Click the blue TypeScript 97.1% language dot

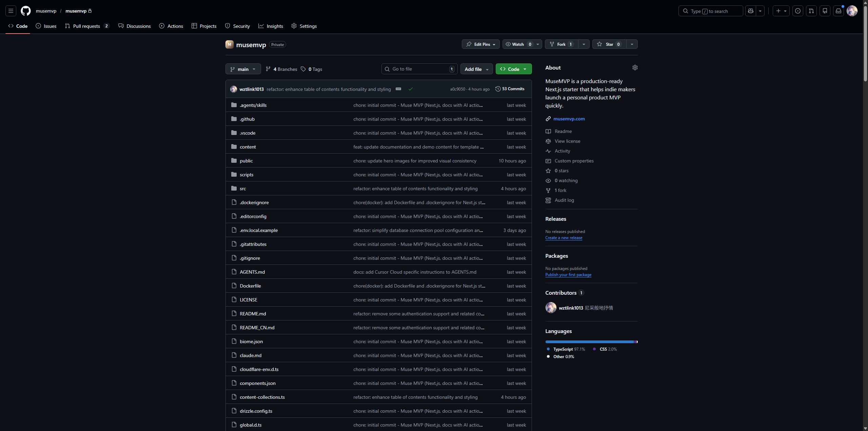548,349
